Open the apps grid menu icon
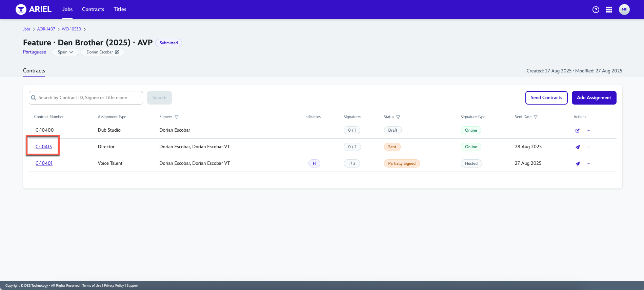The height and width of the screenshot is (290, 644). (609, 10)
